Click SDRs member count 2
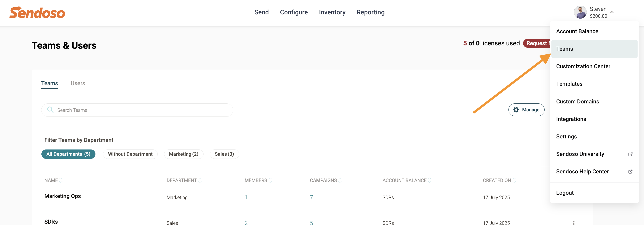This screenshot has height=225, width=644. [x=246, y=223]
